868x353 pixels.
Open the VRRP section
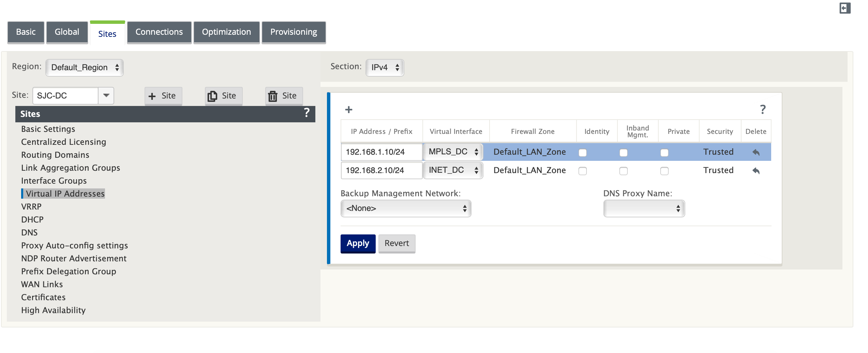tap(31, 207)
